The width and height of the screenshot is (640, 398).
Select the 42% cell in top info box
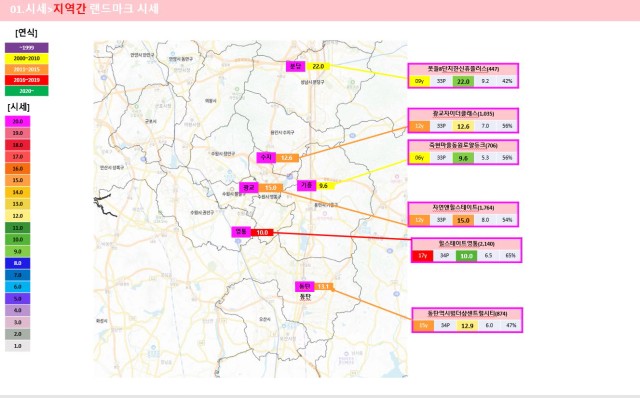click(507, 81)
